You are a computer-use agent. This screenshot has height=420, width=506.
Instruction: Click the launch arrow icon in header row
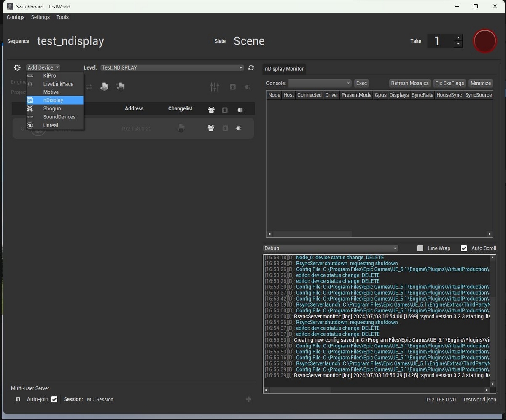pos(225,110)
